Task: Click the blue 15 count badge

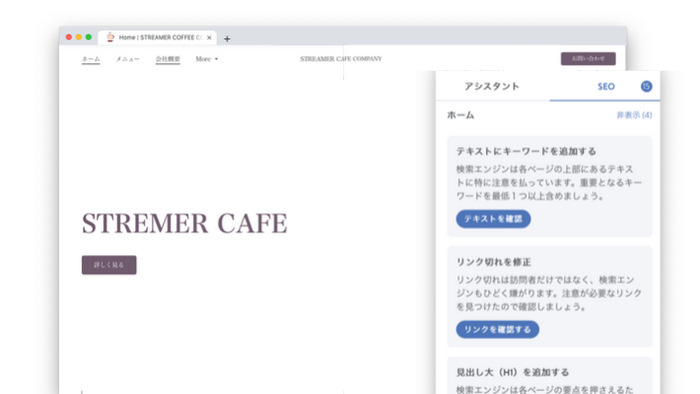Action: tap(646, 87)
